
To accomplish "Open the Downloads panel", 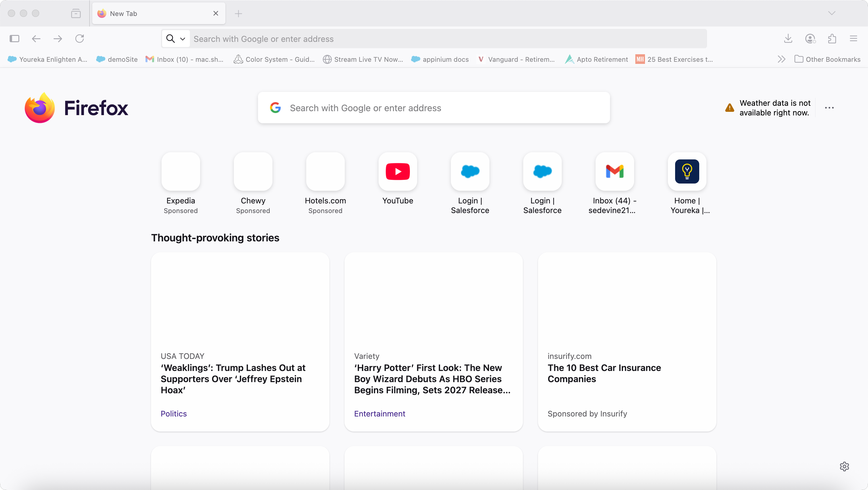I will point(788,39).
